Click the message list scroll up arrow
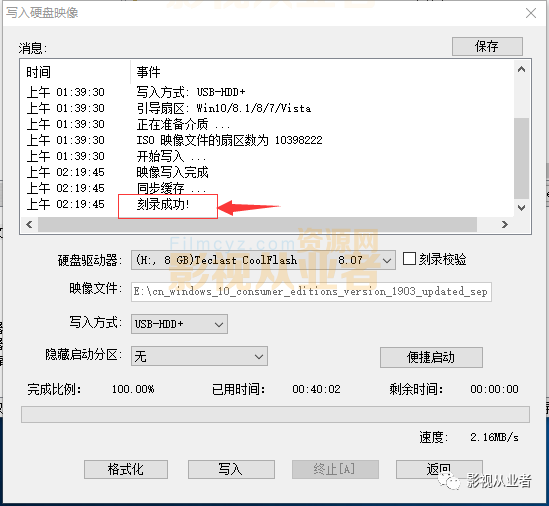Viewport: 549px width, 506px height. [521, 69]
